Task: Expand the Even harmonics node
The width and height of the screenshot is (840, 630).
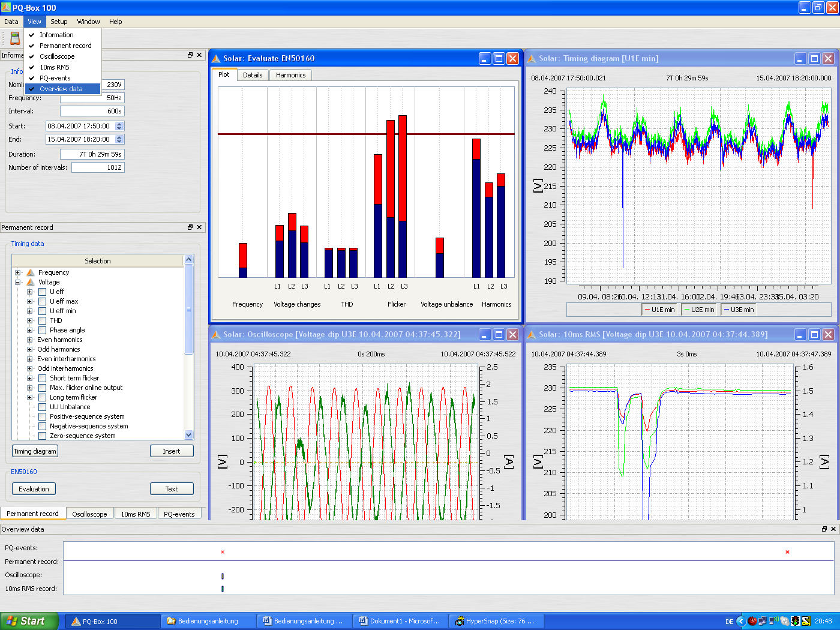Action: [29, 340]
